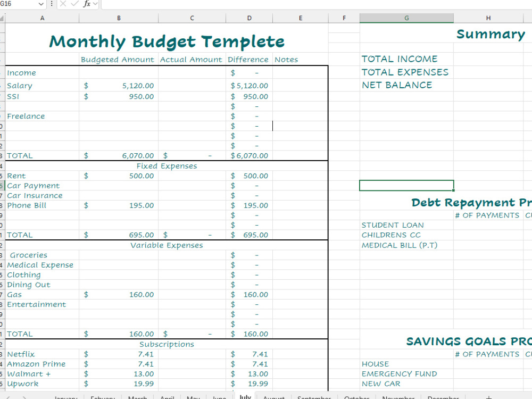The width and height of the screenshot is (532, 399).
Task: Add a new sheet with plus button
Action: tap(488, 396)
